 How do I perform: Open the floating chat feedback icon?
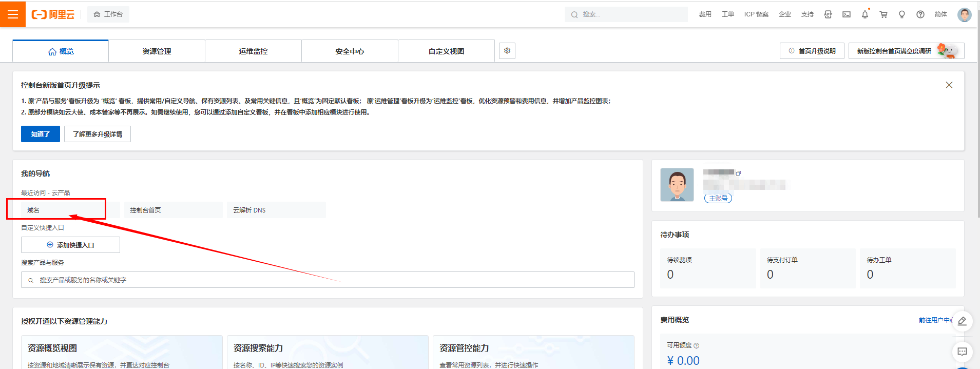(x=962, y=352)
